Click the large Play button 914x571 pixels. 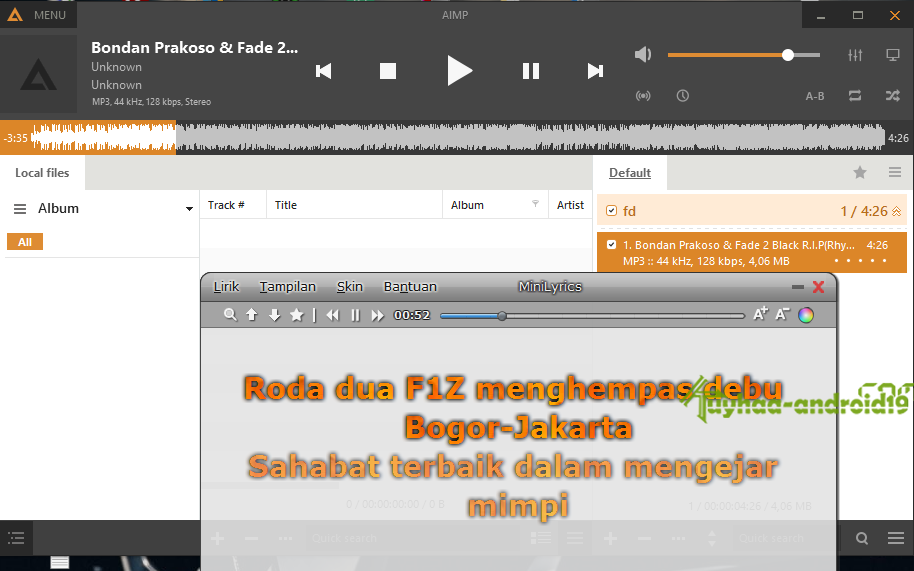click(459, 71)
